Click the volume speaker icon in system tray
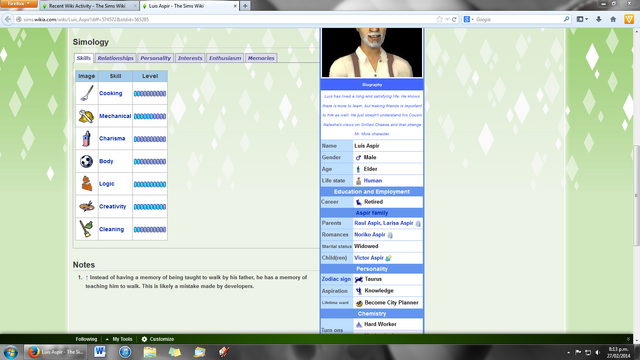 598,352
